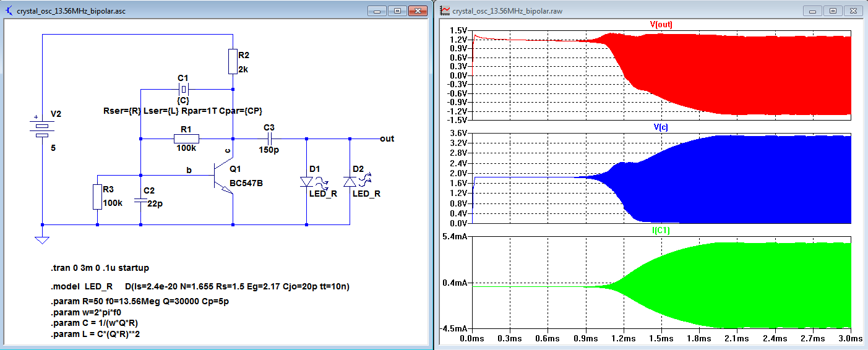Select the ground symbol in schematic
This screenshot has width=868, height=350.
(x=42, y=241)
